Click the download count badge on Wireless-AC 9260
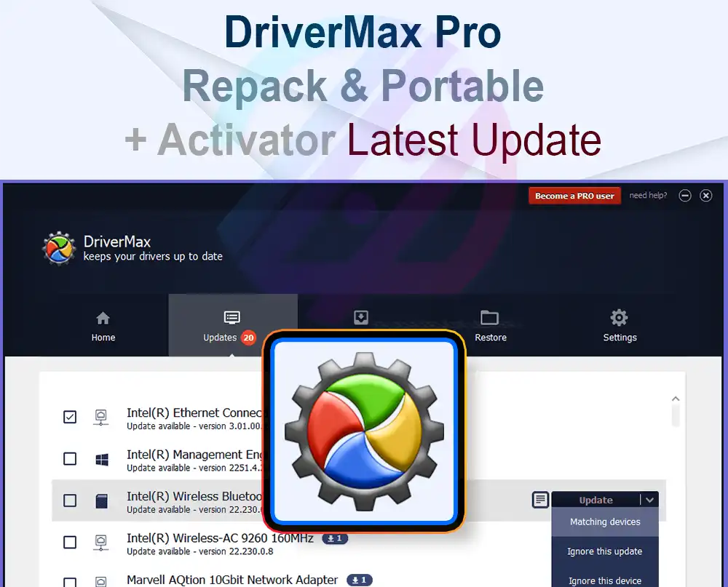Image resolution: width=728 pixels, height=587 pixels. [x=336, y=538]
